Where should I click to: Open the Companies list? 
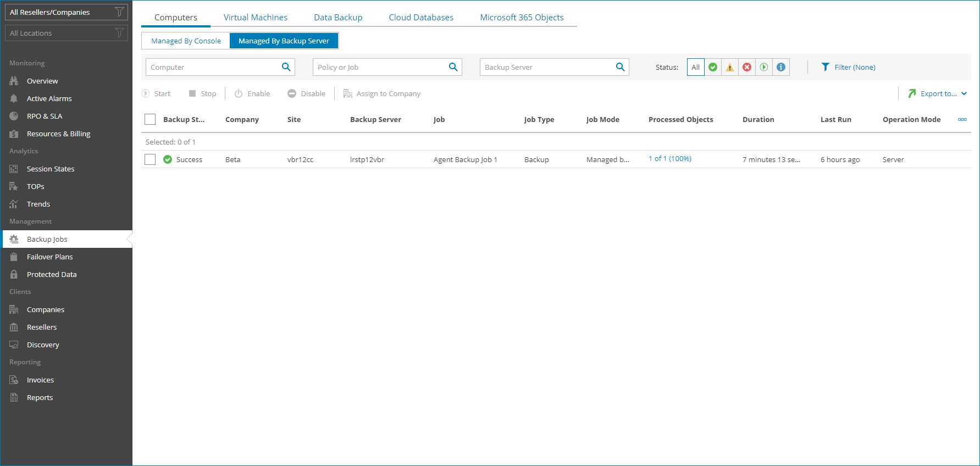[46, 309]
